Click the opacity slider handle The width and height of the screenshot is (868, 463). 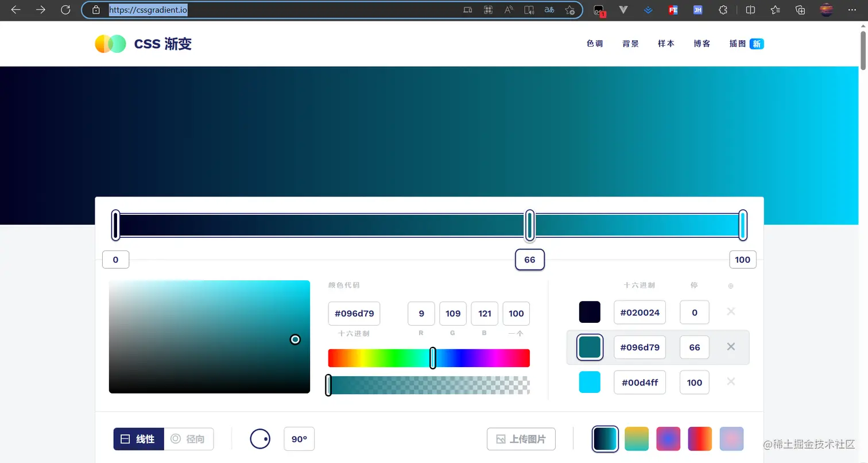click(328, 385)
